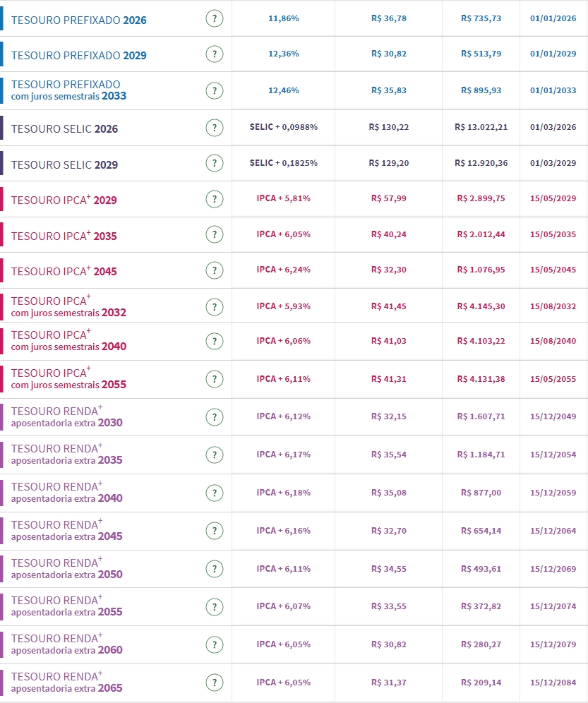Viewport: 588px width, 703px height.
Task: Click the 15/08/2032 maturity date
Action: pos(553,306)
